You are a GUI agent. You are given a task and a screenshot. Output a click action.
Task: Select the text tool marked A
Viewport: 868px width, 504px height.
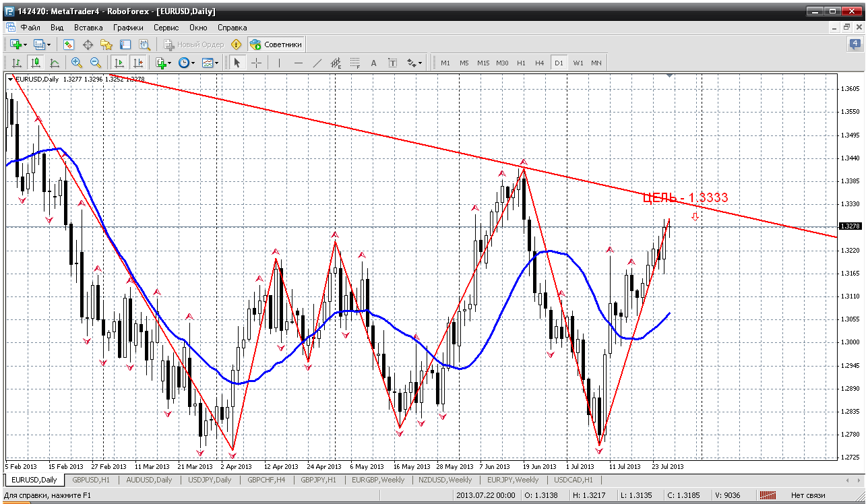(x=374, y=63)
